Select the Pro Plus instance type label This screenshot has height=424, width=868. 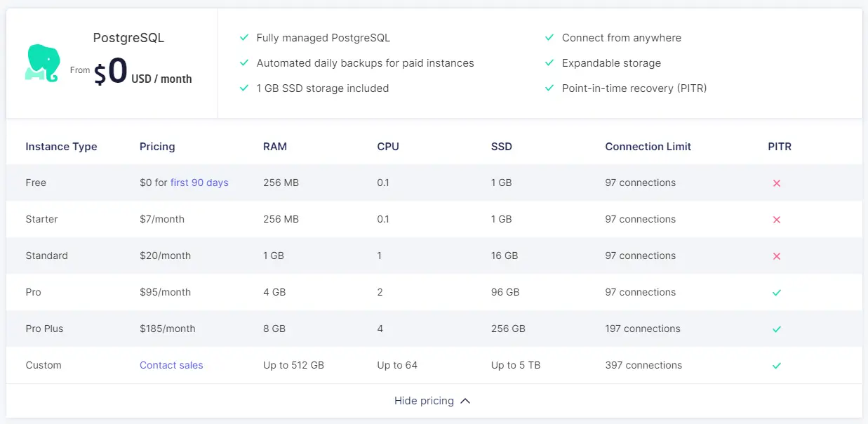pyautogui.click(x=44, y=329)
